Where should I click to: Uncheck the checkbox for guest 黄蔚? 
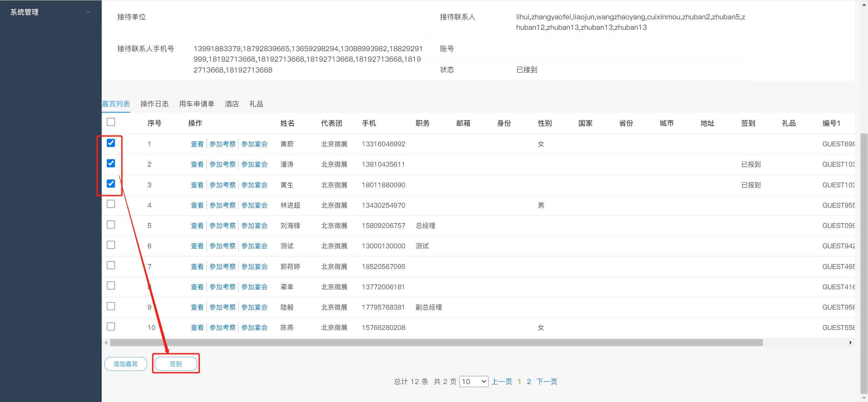[x=111, y=143]
